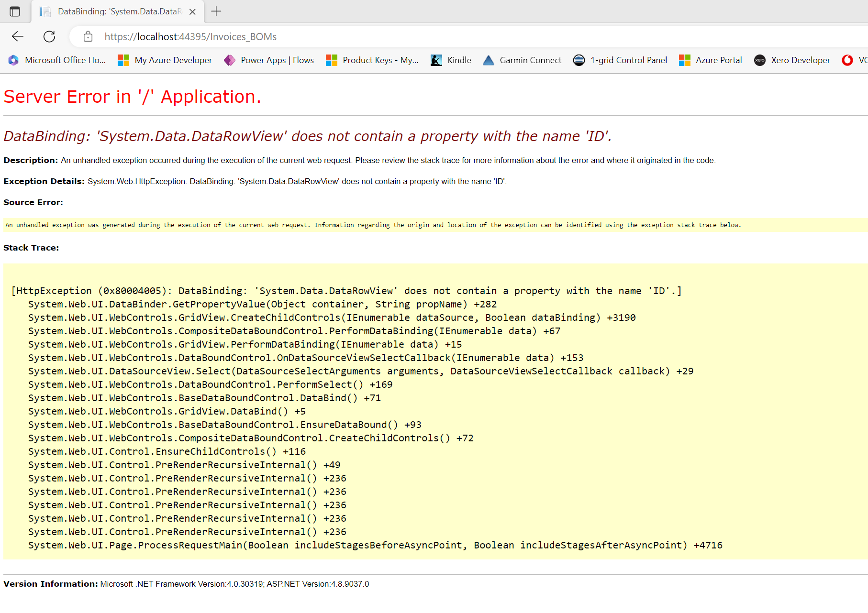This screenshot has width=868, height=613.
Task: Open My Azure Developer bookmark
Action: point(165,60)
